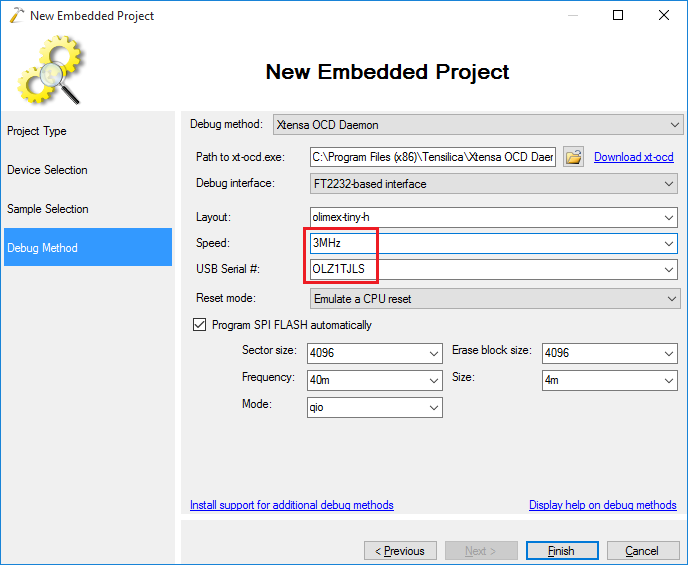The height and width of the screenshot is (565, 688).
Task: Click the Sector size value 4096
Action: click(322, 353)
